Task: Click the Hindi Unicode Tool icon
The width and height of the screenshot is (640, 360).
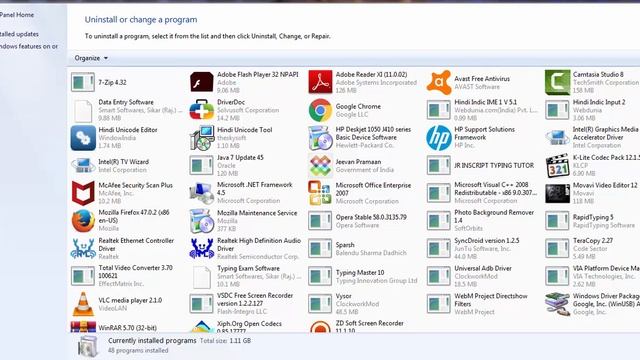Action: [x=202, y=138]
